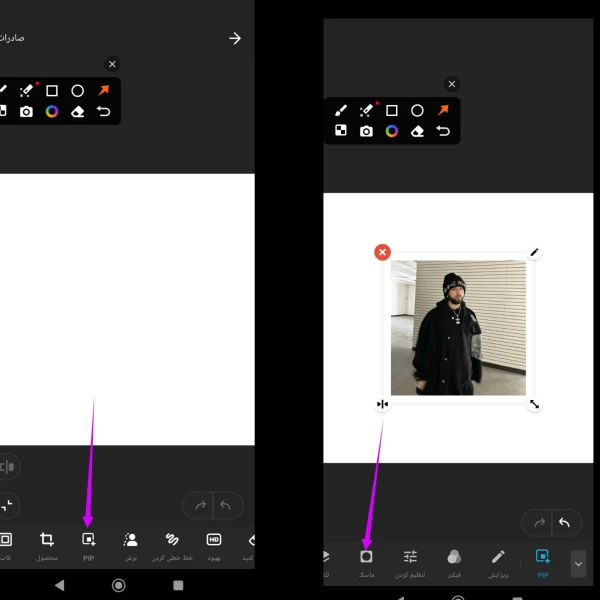
Task: Select the crop tool in left toolbar
Action: (47, 546)
